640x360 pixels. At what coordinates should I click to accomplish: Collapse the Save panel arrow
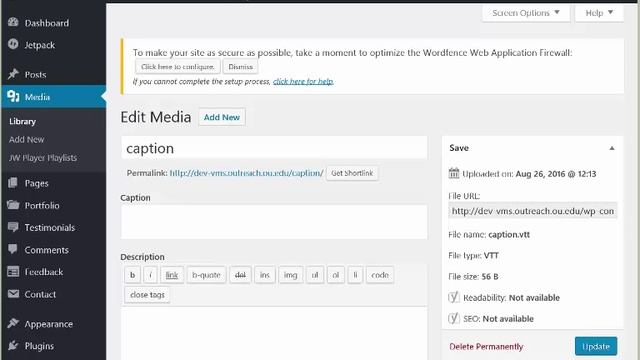(612, 148)
